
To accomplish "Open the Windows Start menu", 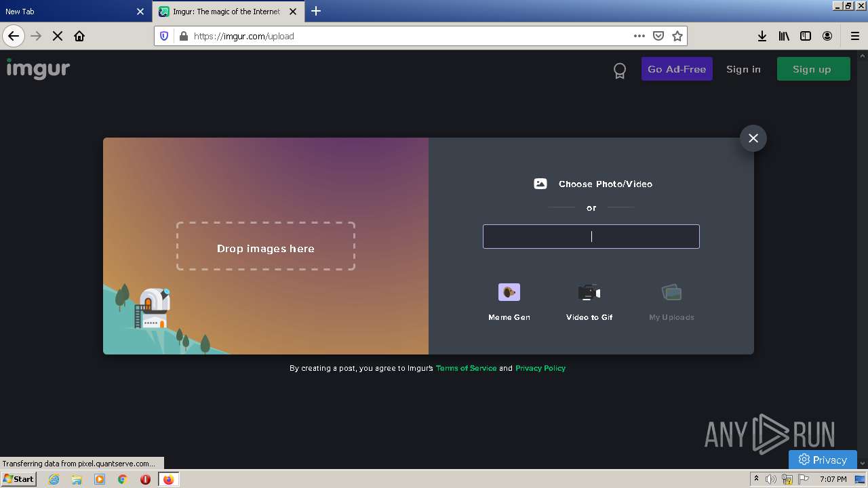I will 18,479.
